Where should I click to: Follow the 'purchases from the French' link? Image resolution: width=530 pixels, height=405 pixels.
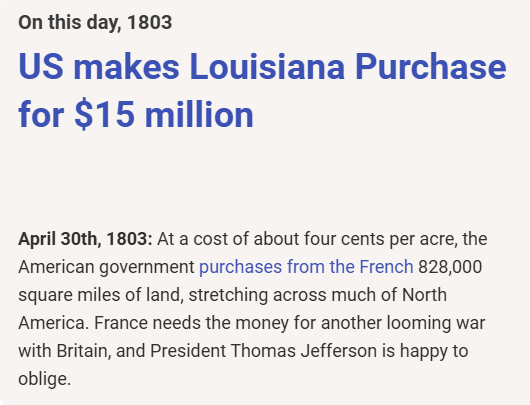pos(306,267)
